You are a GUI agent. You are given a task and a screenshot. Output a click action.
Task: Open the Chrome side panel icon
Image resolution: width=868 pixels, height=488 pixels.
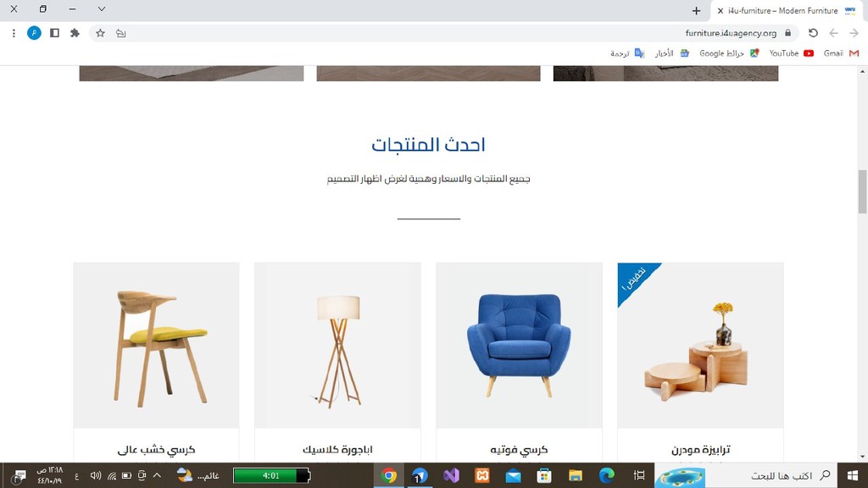[54, 33]
